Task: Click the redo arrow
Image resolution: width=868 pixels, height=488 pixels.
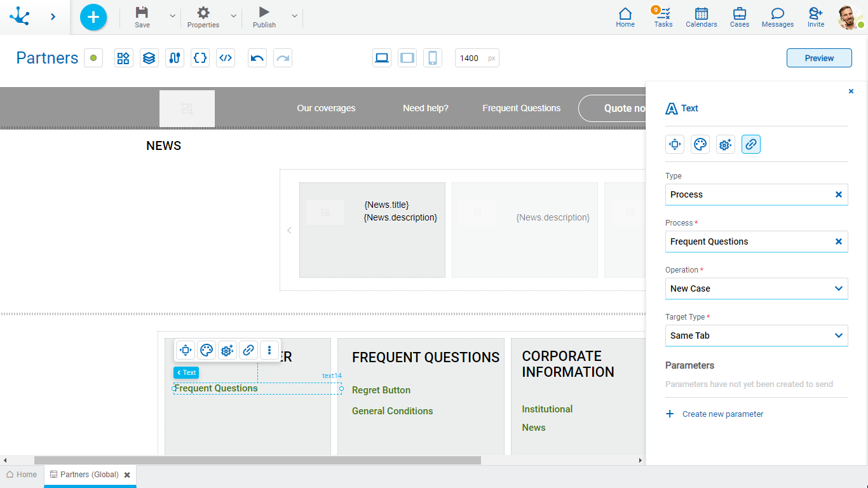Action: (283, 58)
